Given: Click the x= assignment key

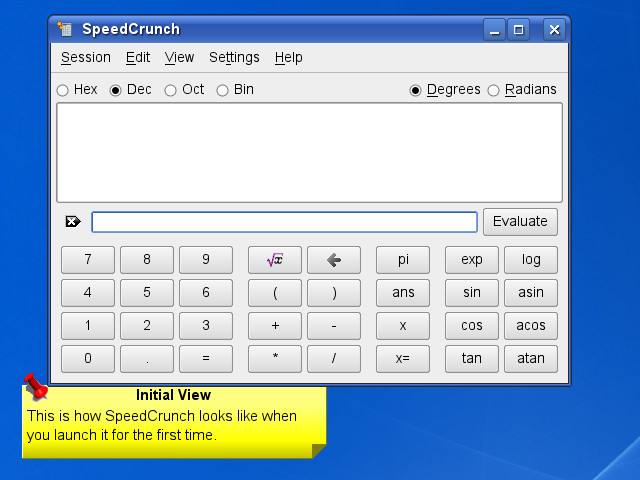Looking at the screenshot, I should 403,359.
